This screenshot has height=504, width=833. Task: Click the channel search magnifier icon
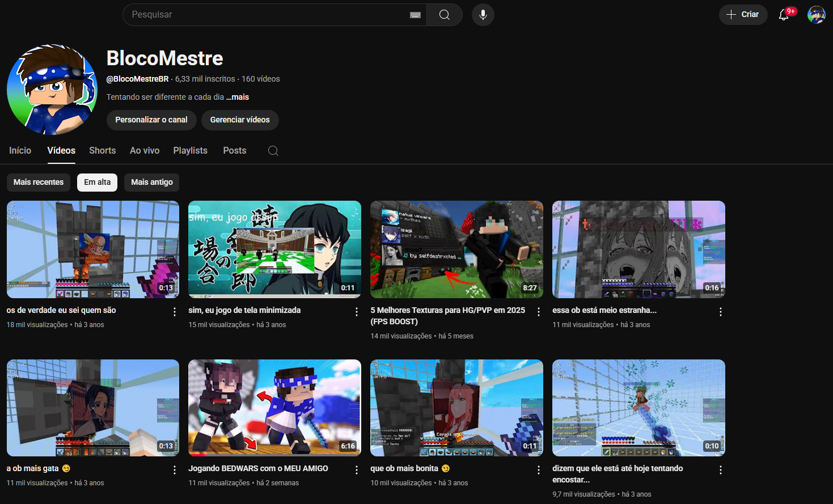point(273,151)
